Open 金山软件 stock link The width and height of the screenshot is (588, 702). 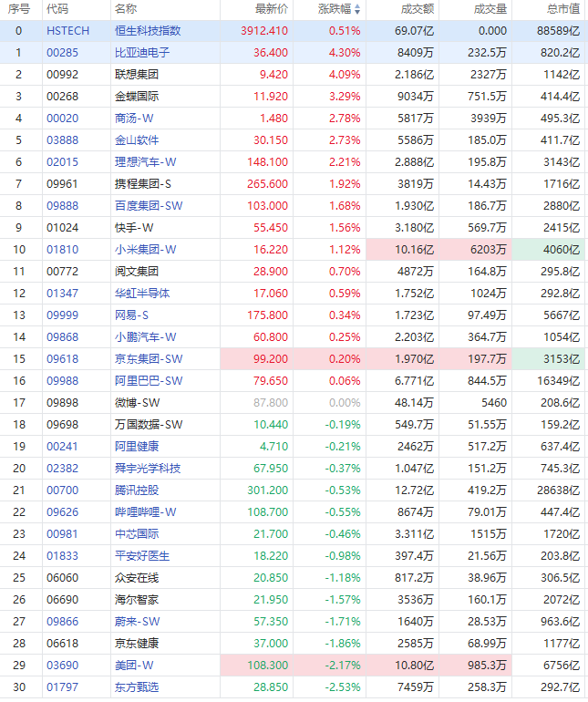coord(137,140)
